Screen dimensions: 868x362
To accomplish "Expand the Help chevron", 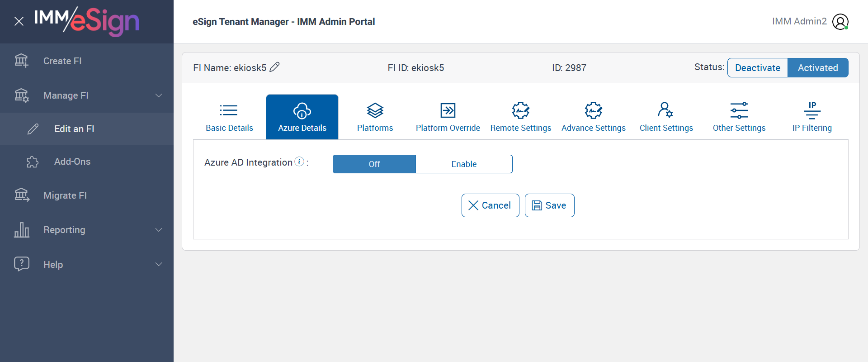I will click(x=159, y=264).
